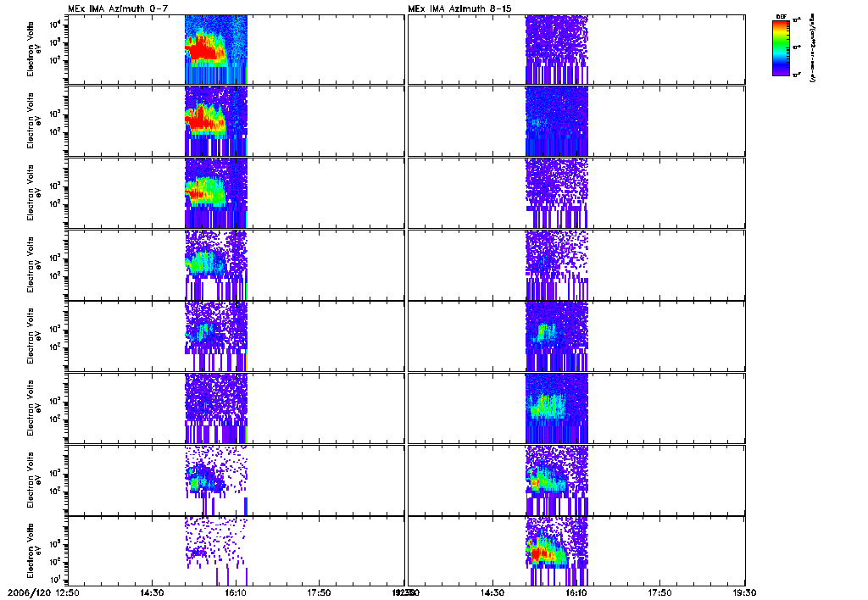The width and height of the screenshot is (868, 600).
Task: Click the DEF rainbow color bar legend
Action: [x=781, y=47]
